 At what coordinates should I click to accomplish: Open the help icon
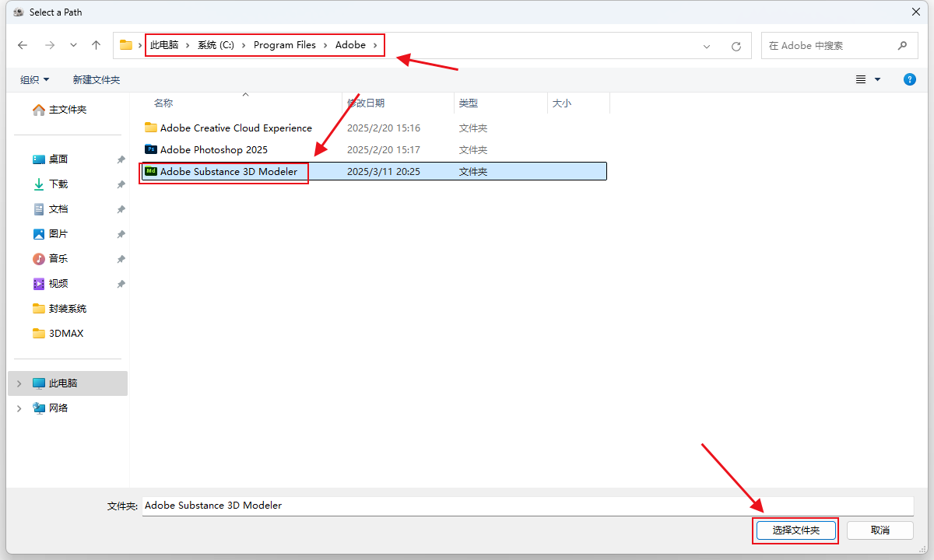coord(909,79)
